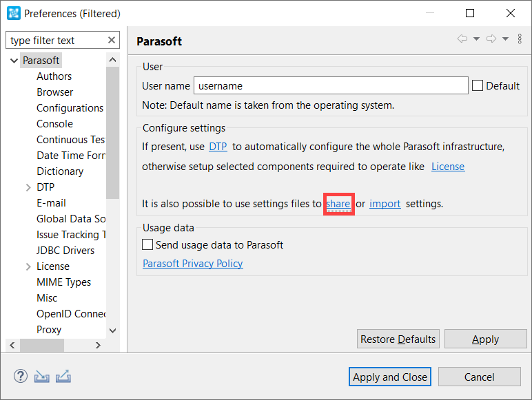Click the export preferences icon
This screenshot has height=400, width=532.
point(63,377)
